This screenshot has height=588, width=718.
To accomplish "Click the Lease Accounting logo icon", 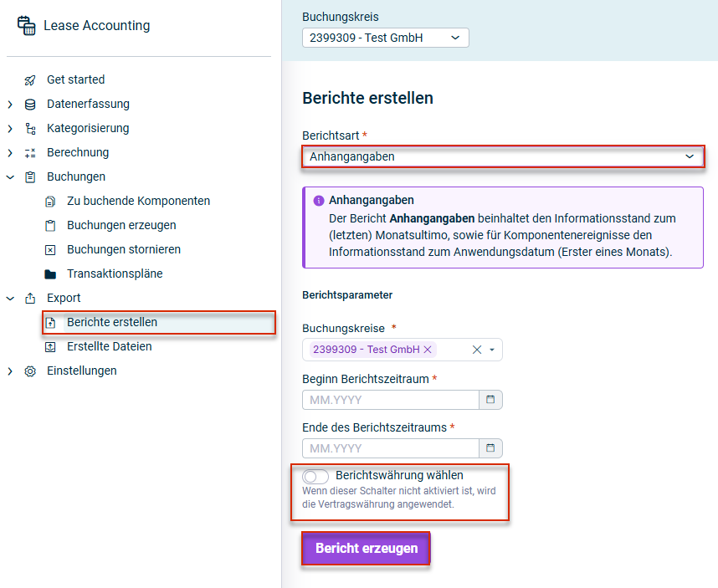I will pyautogui.click(x=26, y=26).
